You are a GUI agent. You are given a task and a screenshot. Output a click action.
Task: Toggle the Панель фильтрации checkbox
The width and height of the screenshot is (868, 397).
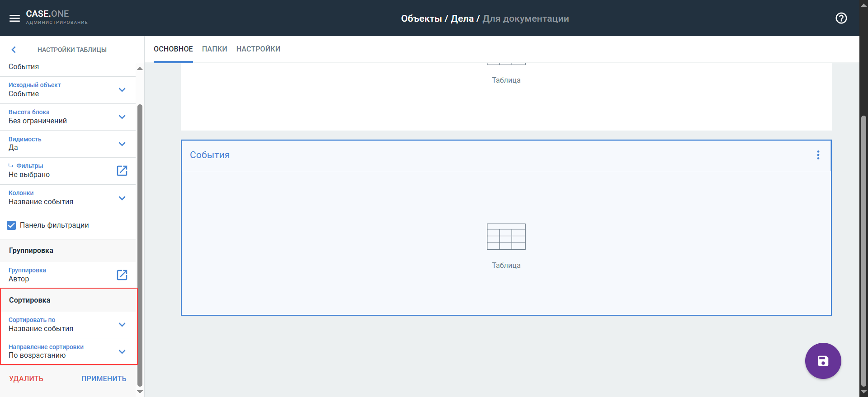12,225
